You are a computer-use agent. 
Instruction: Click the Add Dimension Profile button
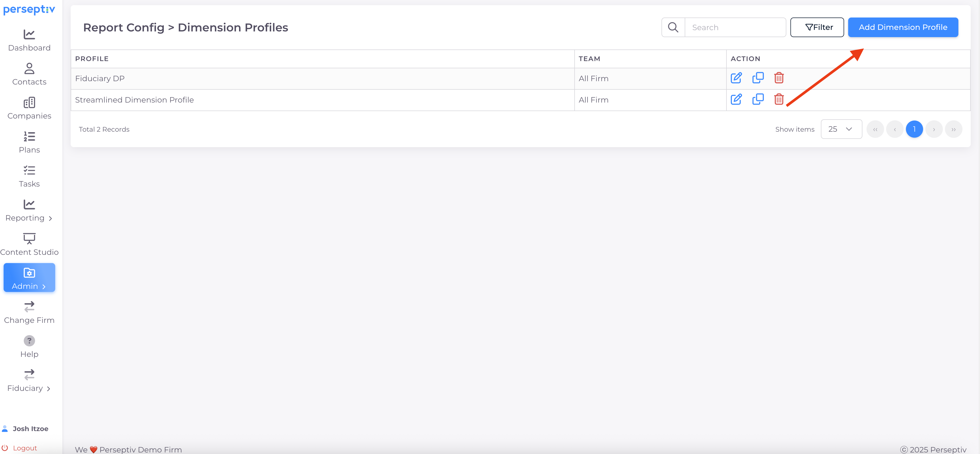(x=902, y=27)
